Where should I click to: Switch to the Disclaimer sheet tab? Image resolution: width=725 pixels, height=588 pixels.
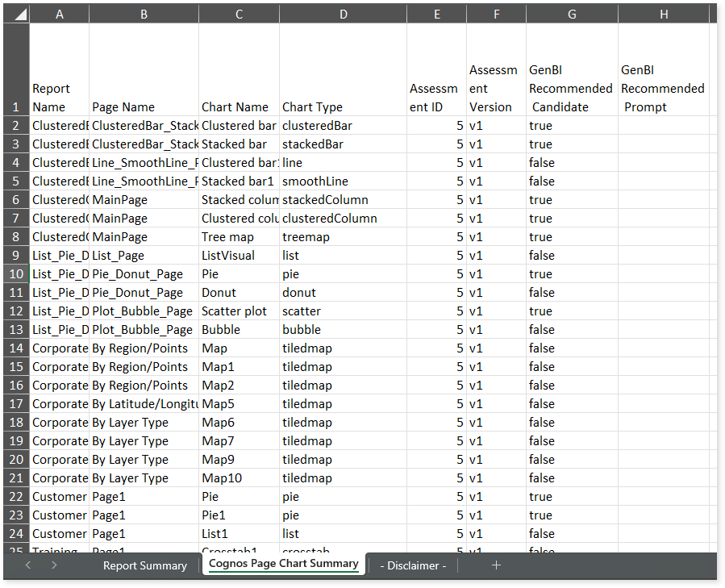[413, 565]
